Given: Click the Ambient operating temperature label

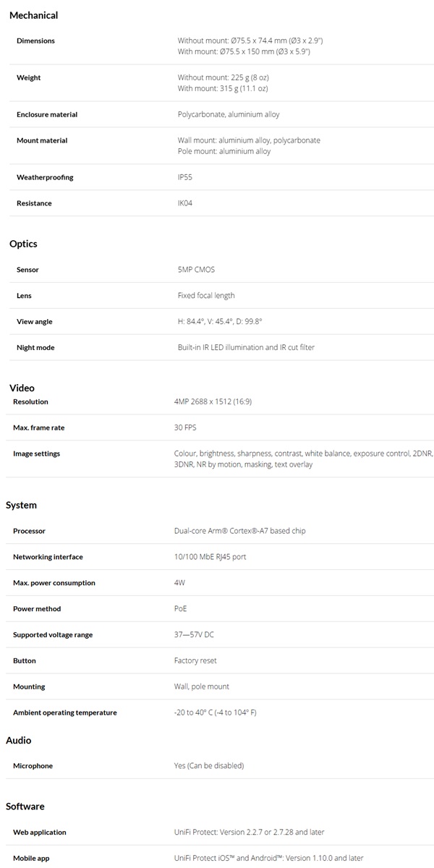Looking at the screenshot, I should click(65, 712).
